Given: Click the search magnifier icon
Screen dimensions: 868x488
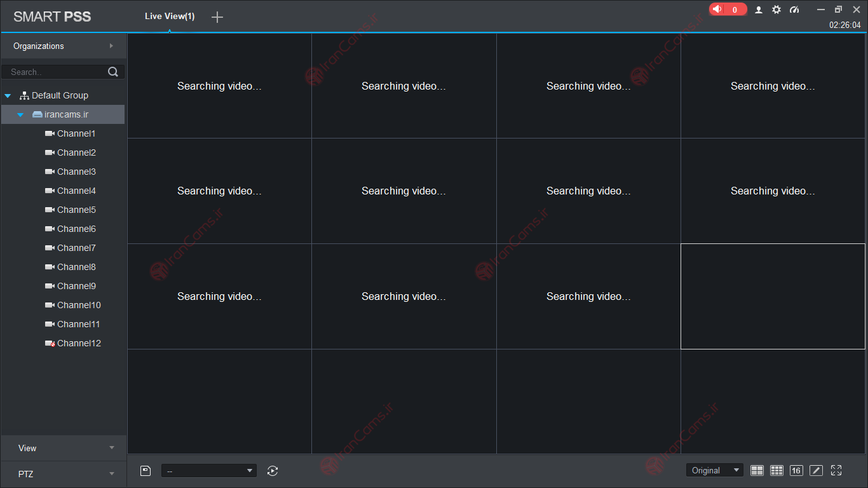Looking at the screenshot, I should (113, 72).
